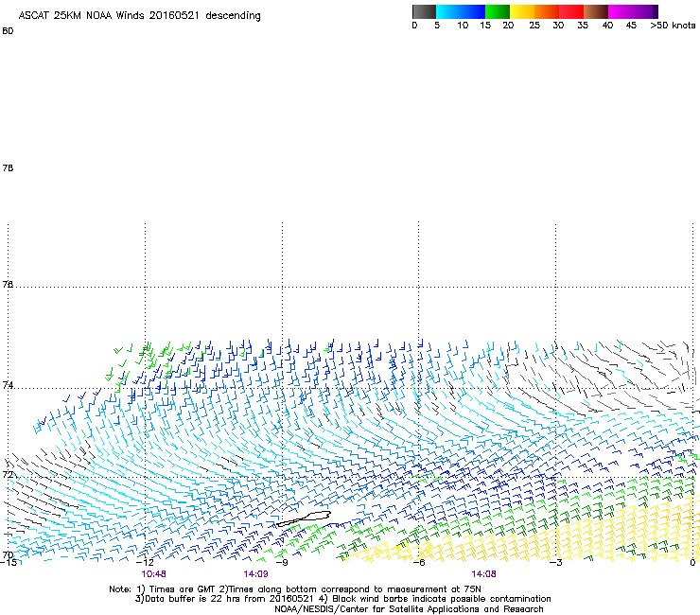Select the gray 0-5 knots legend segment
The width and height of the screenshot is (700, 615).
click(x=424, y=11)
